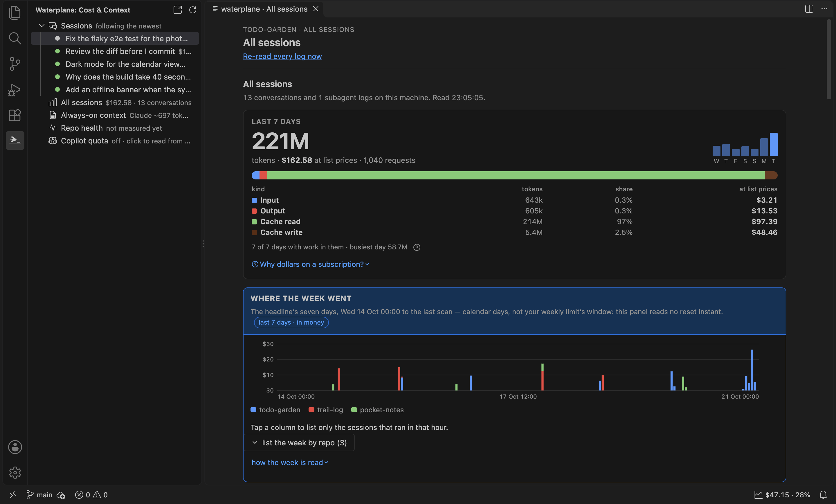Expand 'how the week is read'
This screenshot has height=504, width=836.
click(x=290, y=462)
